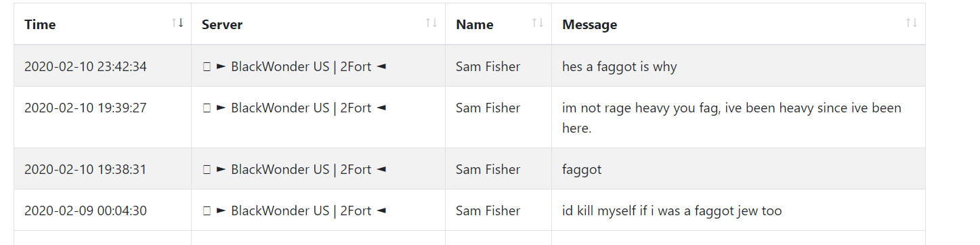Click the square flag icon in the 00:04:30 row
Viewport: 980px width, 245px height.
click(207, 211)
